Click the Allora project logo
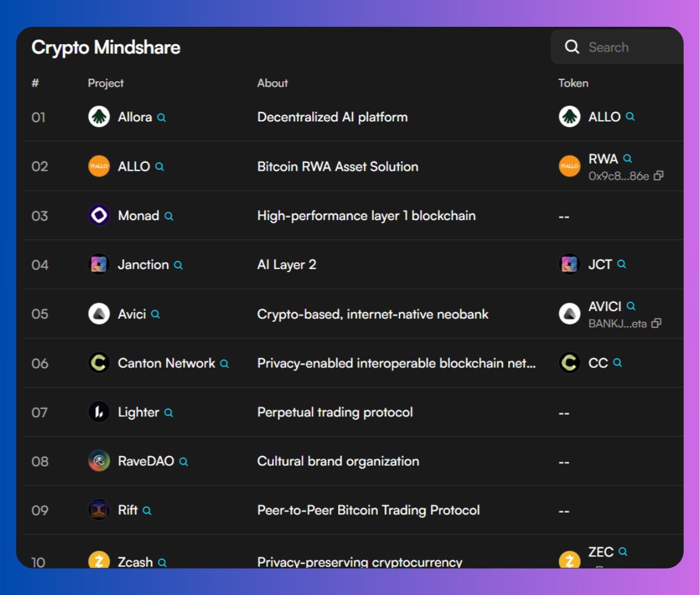700x595 pixels. 99,117
